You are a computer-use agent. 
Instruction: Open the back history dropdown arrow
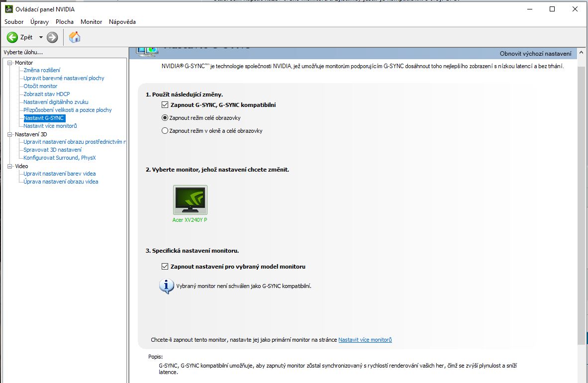[x=41, y=37]
